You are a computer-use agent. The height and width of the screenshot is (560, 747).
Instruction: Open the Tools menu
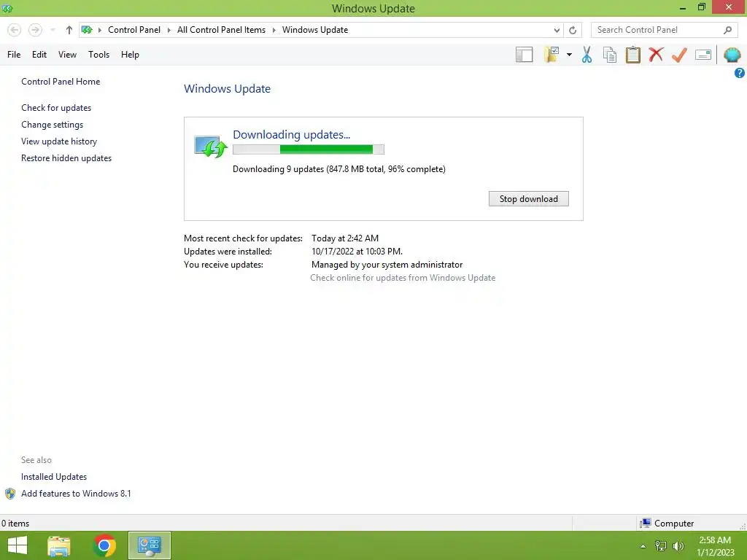(x=98, y=55)
